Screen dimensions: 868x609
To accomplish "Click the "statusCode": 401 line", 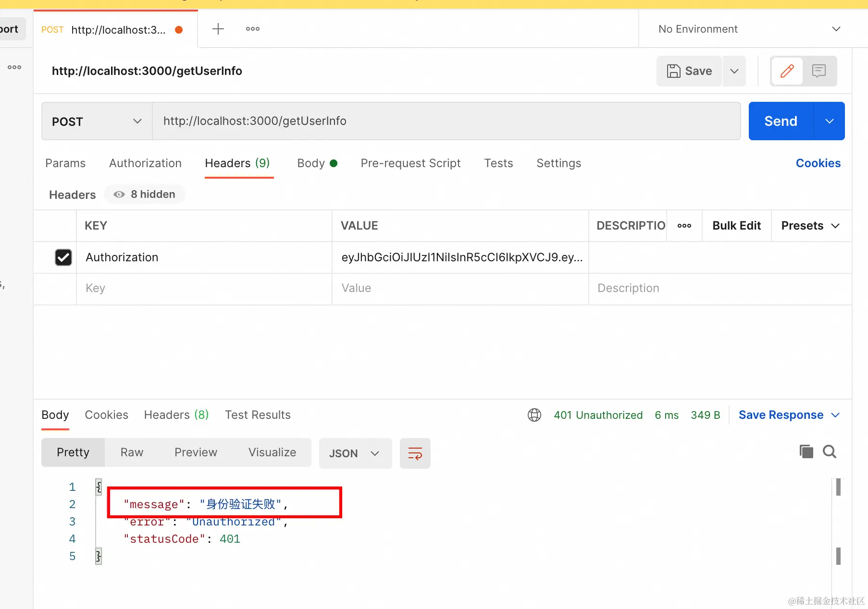I will click(x=182, y=539).
